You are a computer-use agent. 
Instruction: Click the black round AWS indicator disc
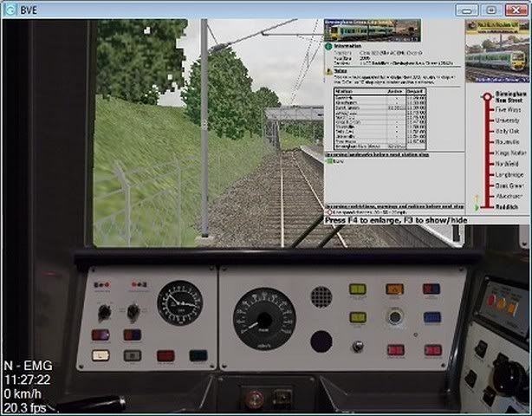coord(321,341)
